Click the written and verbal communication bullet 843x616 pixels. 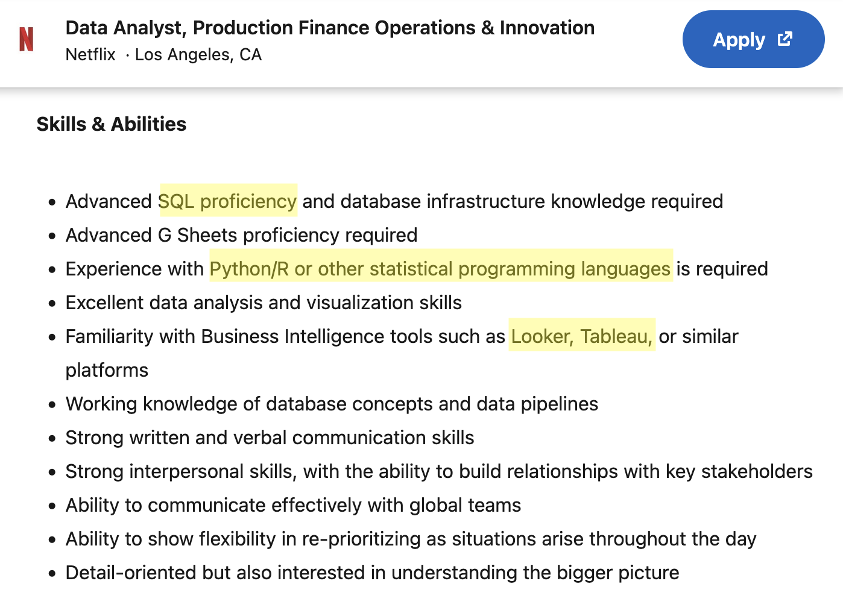click(270, 438)
